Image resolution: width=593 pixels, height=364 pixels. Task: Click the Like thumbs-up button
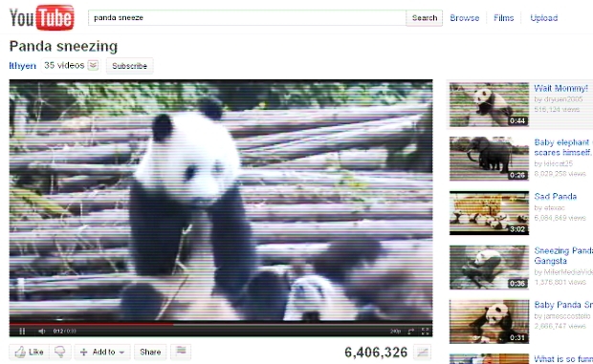[29, 352]
